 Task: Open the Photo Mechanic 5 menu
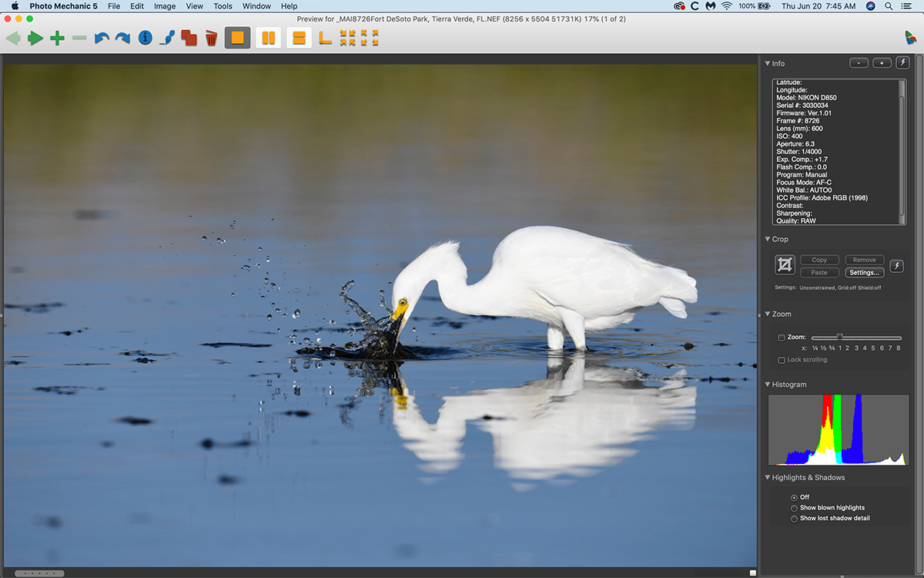[x=62, y=6]
